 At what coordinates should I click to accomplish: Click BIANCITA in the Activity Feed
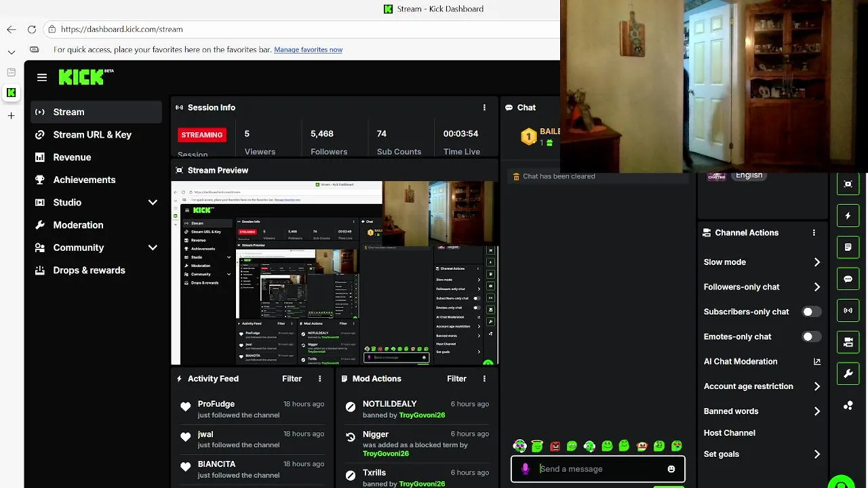217,464
